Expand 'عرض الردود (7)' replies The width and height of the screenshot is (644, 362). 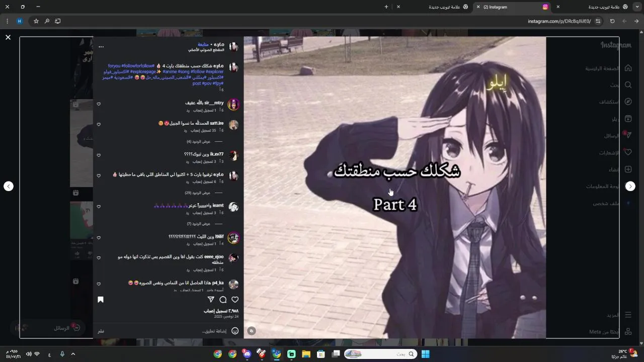(198, 224)
